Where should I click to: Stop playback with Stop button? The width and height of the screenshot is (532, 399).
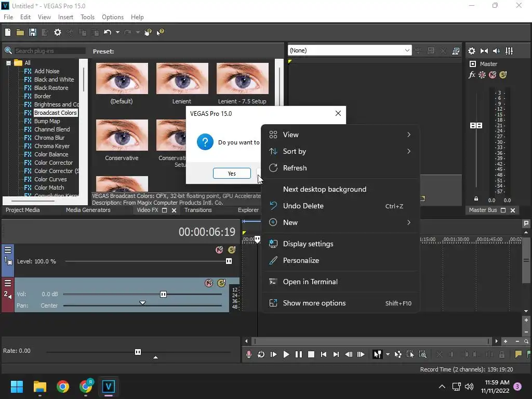tap(311, 354)
